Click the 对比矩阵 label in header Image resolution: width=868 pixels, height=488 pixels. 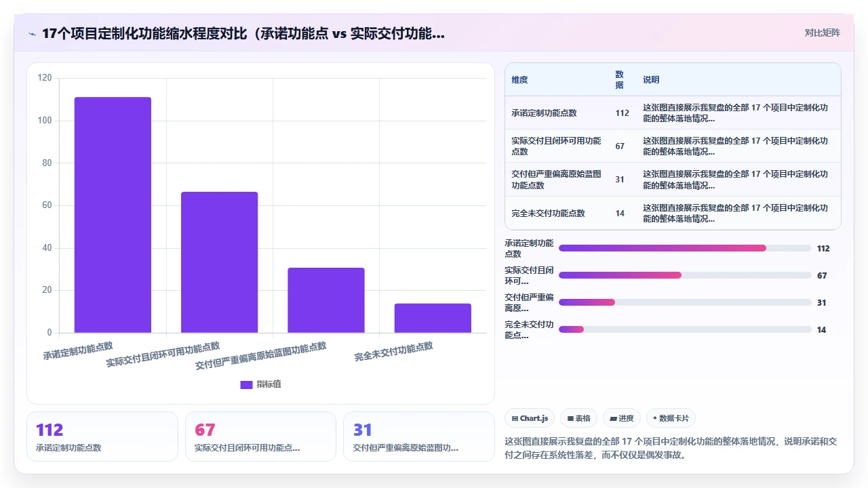[x=822, y=33]
